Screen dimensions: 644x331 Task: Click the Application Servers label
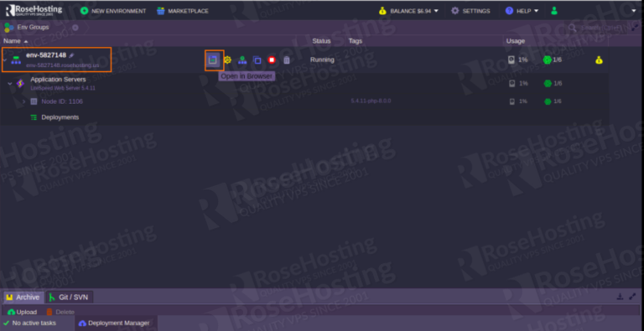[58, 80]
